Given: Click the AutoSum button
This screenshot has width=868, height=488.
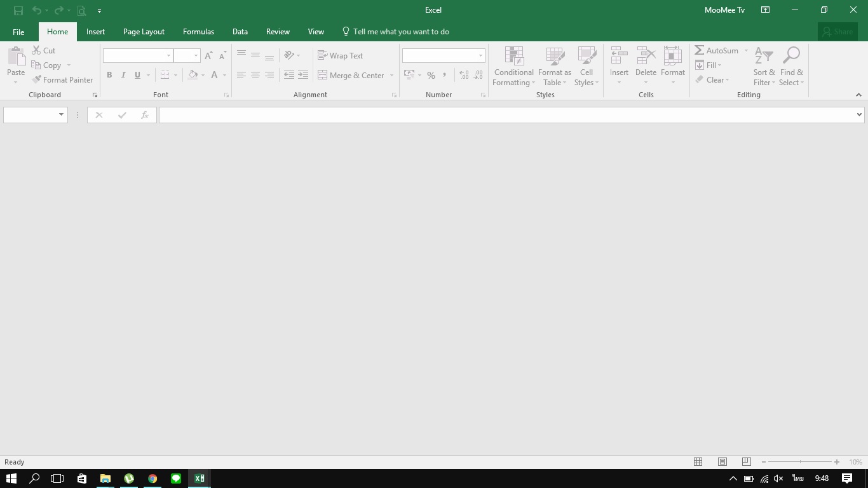Looking at the screenshot, I should point(717,51).
